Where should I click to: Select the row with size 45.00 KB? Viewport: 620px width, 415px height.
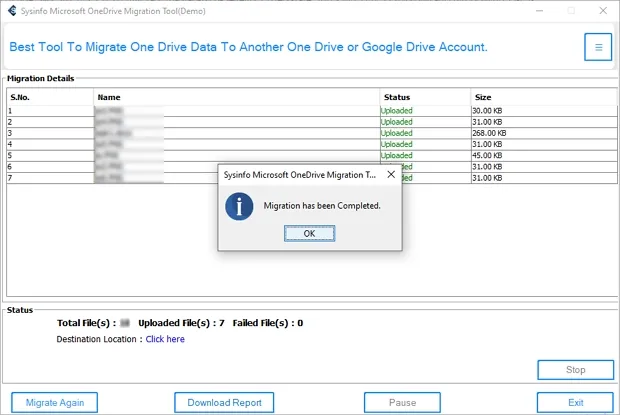tap(489, 155)
